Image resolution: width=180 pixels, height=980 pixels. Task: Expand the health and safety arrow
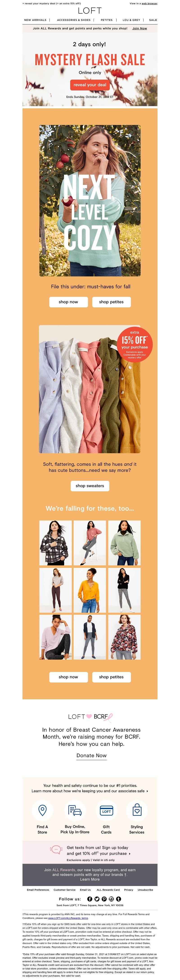tap(147, 791)
